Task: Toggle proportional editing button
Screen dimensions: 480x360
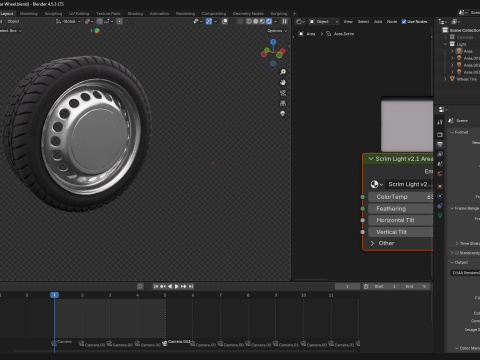Action: (120, 21)
